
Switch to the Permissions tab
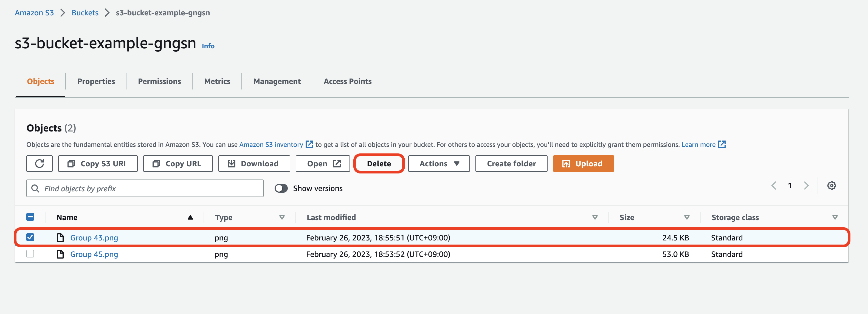159,81
